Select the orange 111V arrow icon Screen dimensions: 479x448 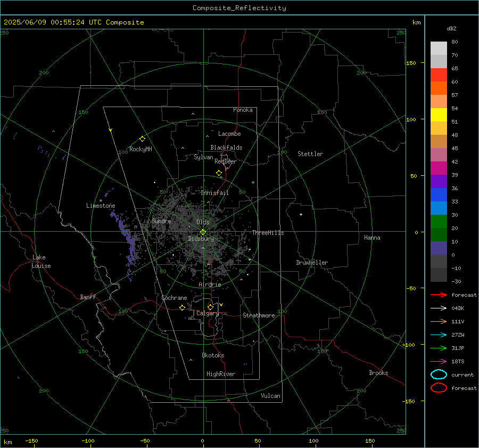coord(439,321)
